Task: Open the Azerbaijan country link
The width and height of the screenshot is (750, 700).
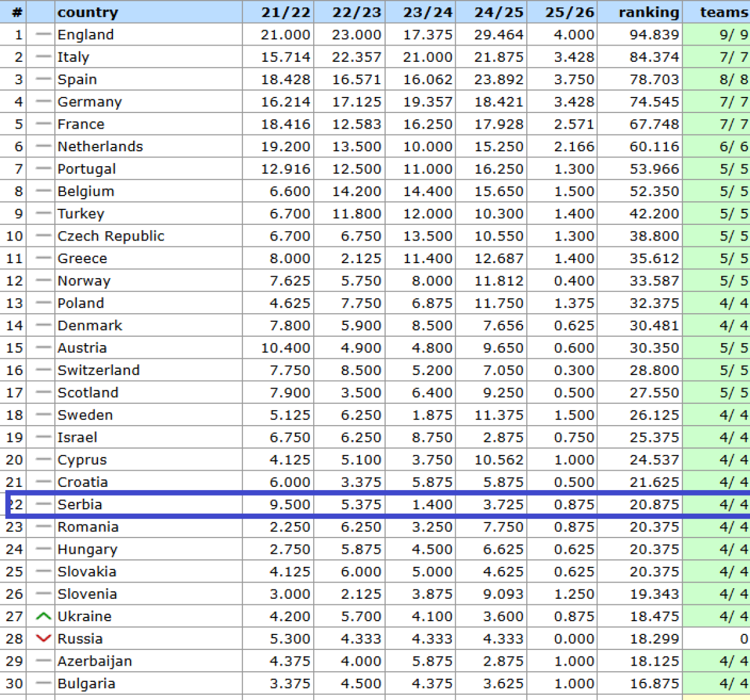Action: (94, 661)
